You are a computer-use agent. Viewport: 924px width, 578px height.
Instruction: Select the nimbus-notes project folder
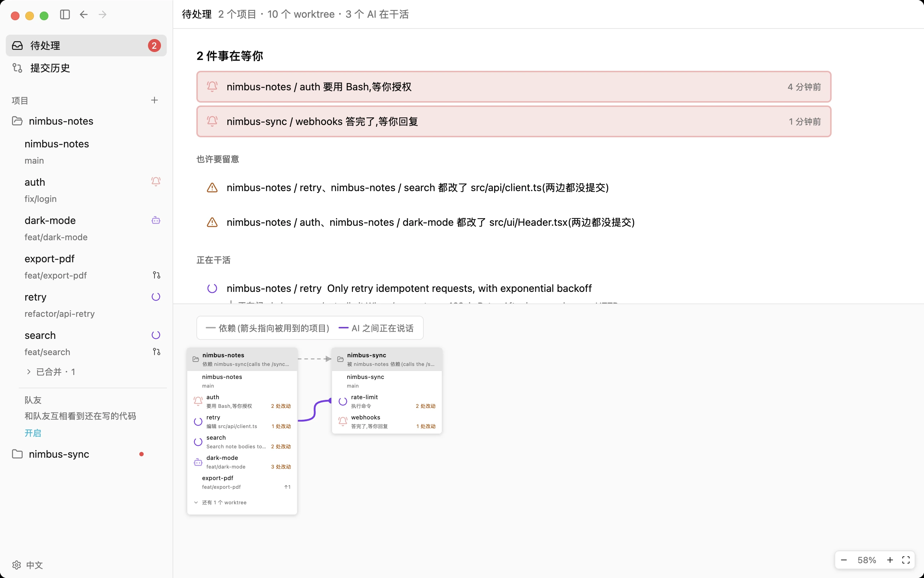point(86,121)
